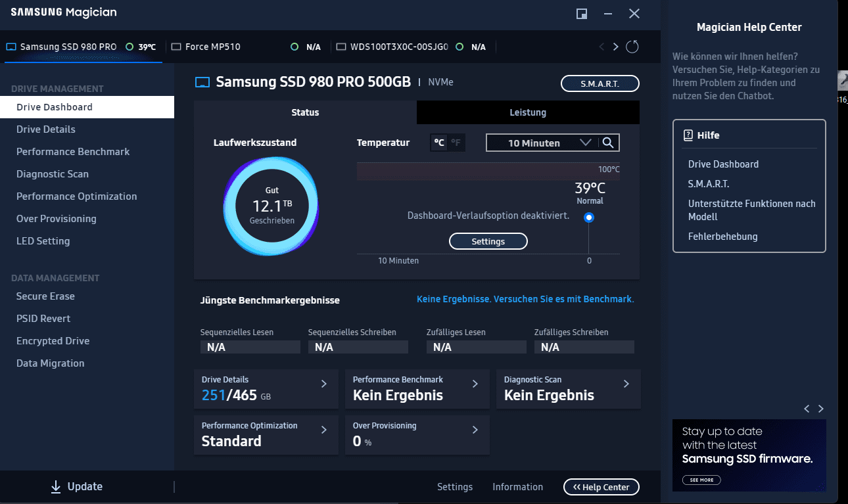This screenshot has height=504, width=848.
Task: Go to previous drive arrow in tab bar
Action: 601,47
